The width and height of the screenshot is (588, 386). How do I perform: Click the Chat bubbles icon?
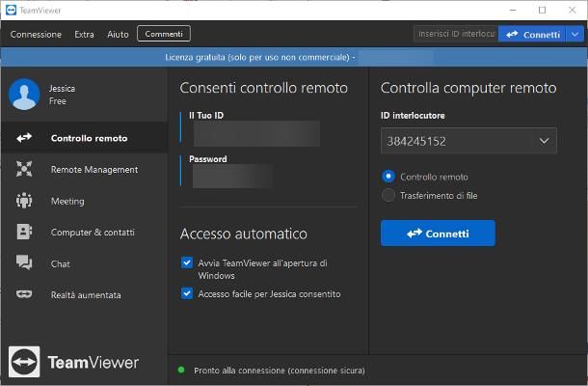pos(24,262)
